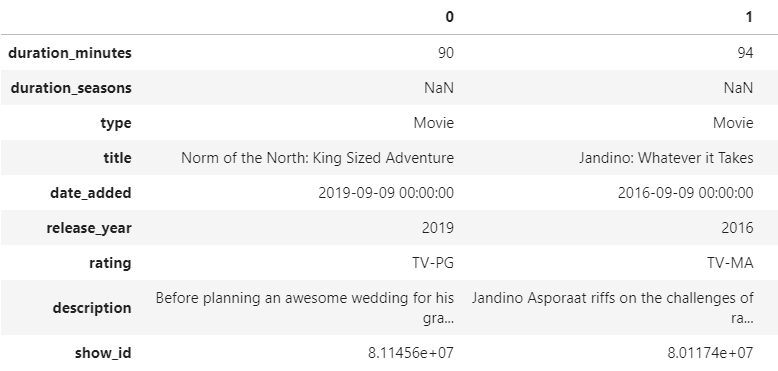This screenshot has width=778, height=371.
Task: Select the TV-PG rating cell
Action: pyautogui.click(x=433, y=263)
